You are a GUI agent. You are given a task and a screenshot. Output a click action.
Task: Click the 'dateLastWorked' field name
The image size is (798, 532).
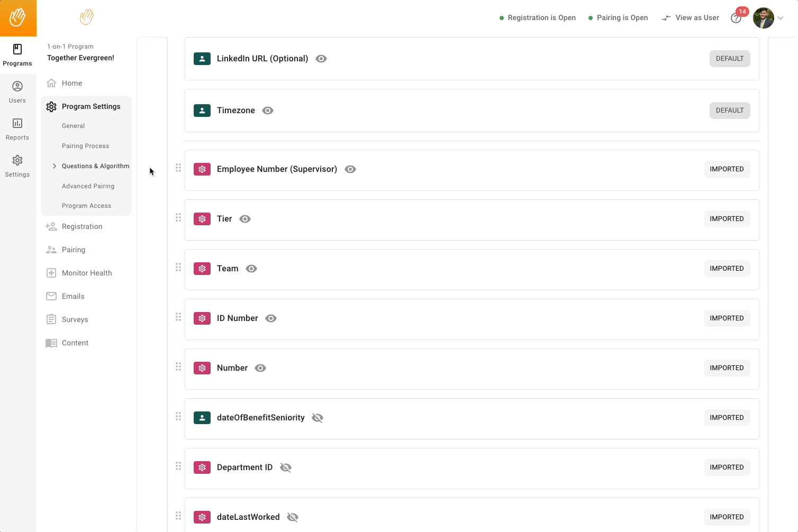(x=248, y=517)
